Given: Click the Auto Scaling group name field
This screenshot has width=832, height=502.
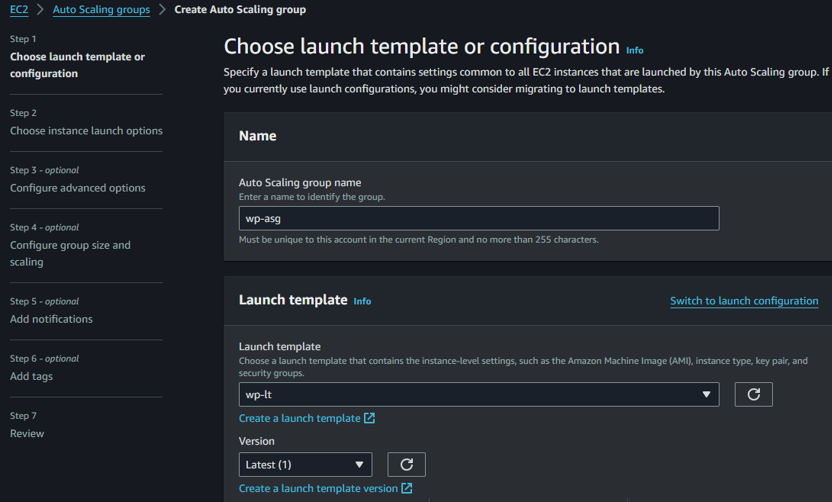Looking at the screenshot, I should point(478,218).
